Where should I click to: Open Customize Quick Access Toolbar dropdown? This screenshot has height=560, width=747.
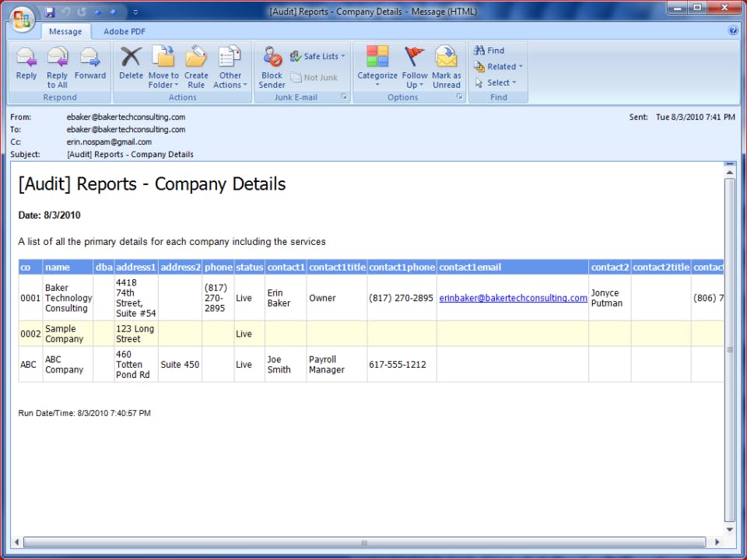tap(135, 12)
